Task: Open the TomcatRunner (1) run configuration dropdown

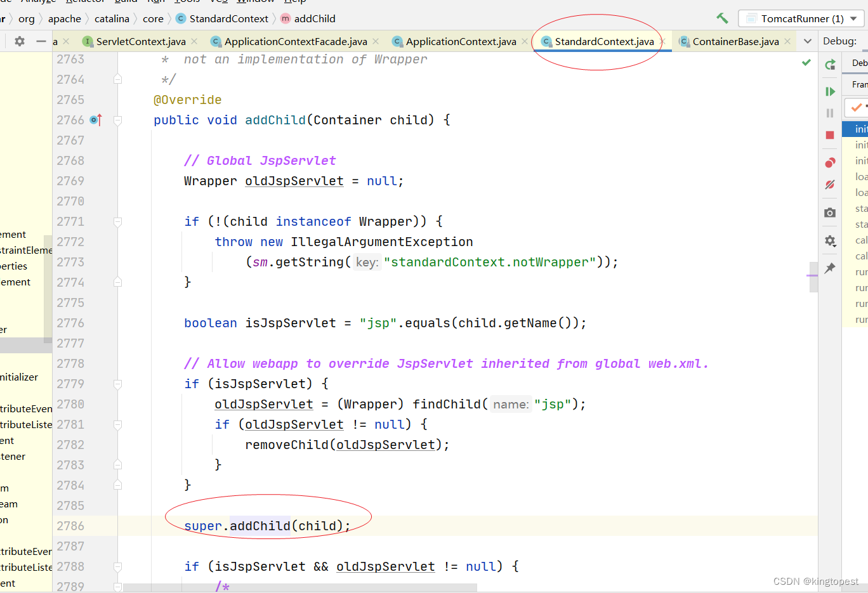Action: click(x=801, y=18)
